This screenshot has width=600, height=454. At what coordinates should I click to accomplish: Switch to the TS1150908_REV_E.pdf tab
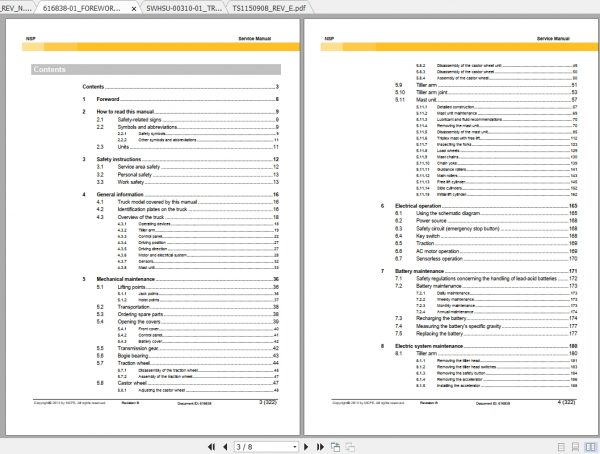(x=269, y=8)
